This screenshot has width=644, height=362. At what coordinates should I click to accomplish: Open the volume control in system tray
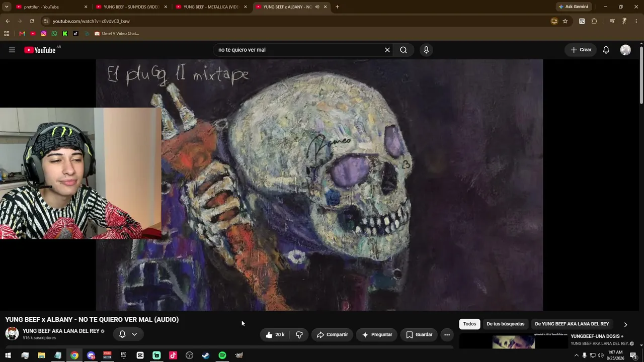[600, 355]
